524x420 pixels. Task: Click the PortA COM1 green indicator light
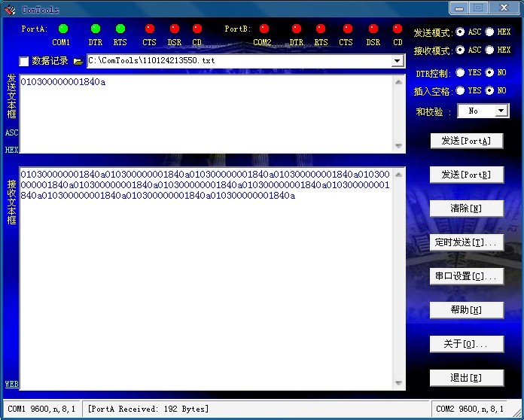[x=63, y=29]
